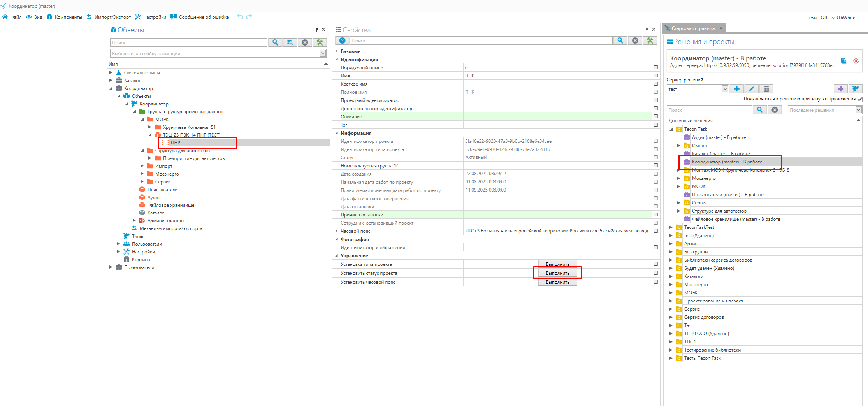
Task: Toggle 'Подключаться к решению при запуске' checkbox
Action: pyautogui.click(x=860, y=99)
